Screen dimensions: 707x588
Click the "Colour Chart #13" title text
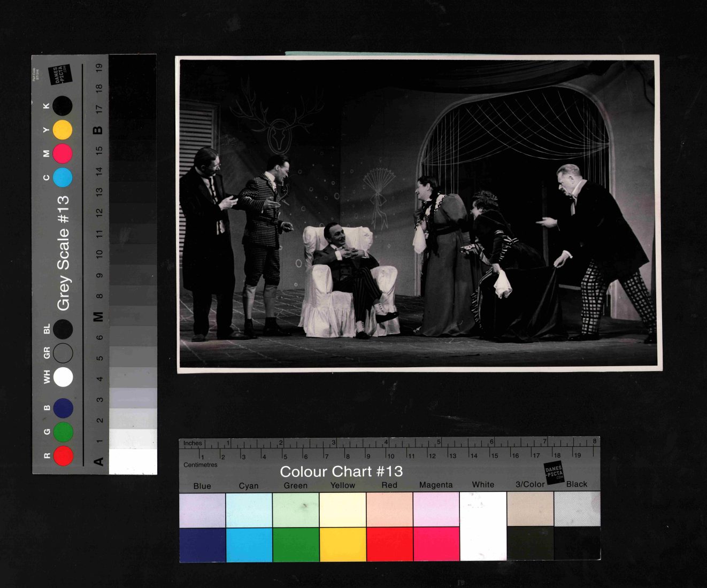[x=341, y=471]
